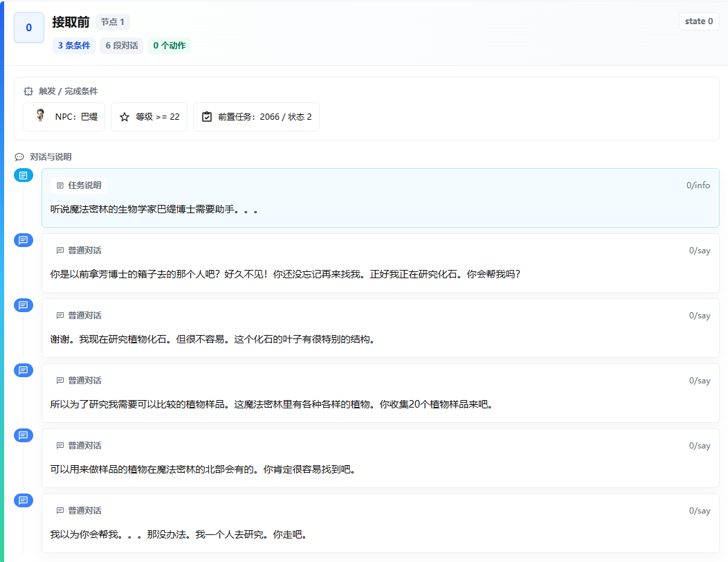Click the 节点 1 tag
This screenshot has width=728, height=562.
113,22
